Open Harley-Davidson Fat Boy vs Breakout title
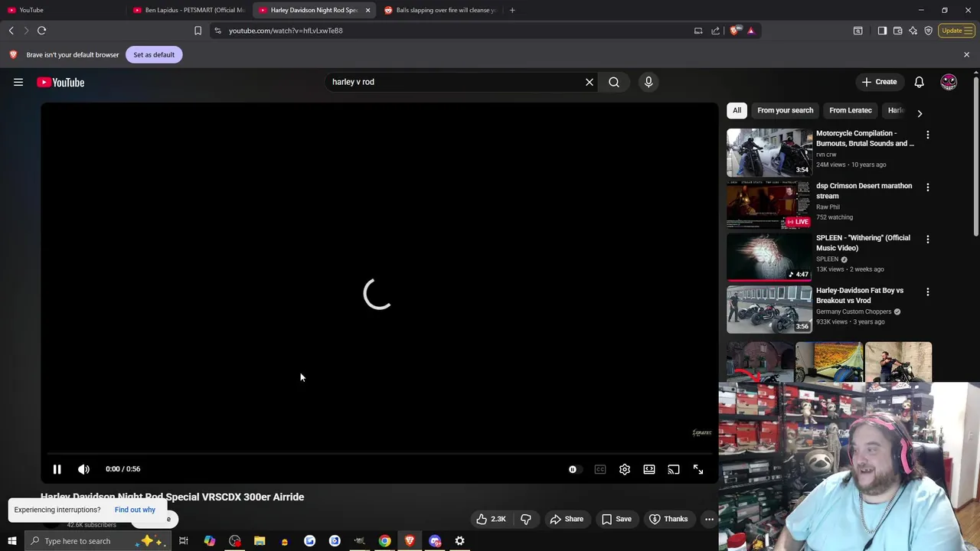This screenshot has height=551, width=980. coord(860,295)
